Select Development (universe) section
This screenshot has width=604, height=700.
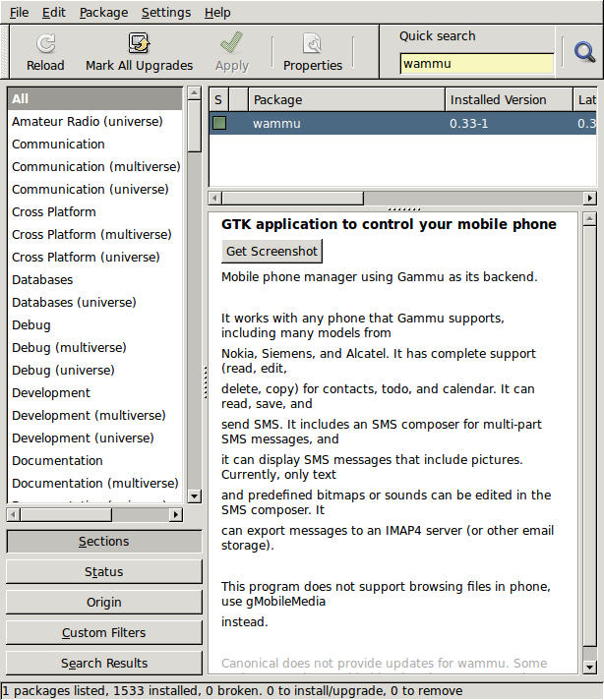click(95, 437)
